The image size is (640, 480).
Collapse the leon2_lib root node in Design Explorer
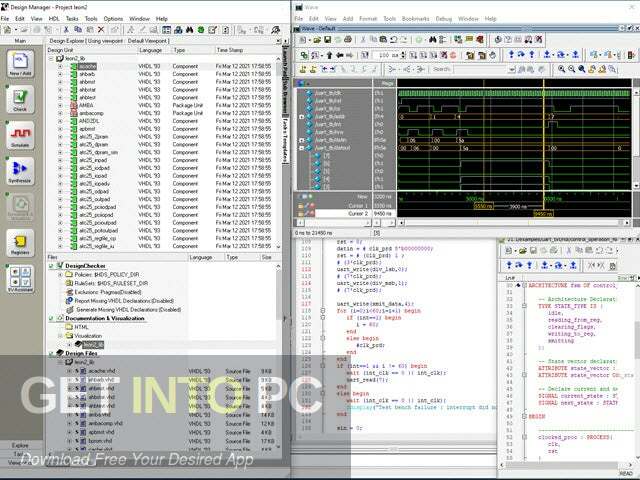pos(51,58)
